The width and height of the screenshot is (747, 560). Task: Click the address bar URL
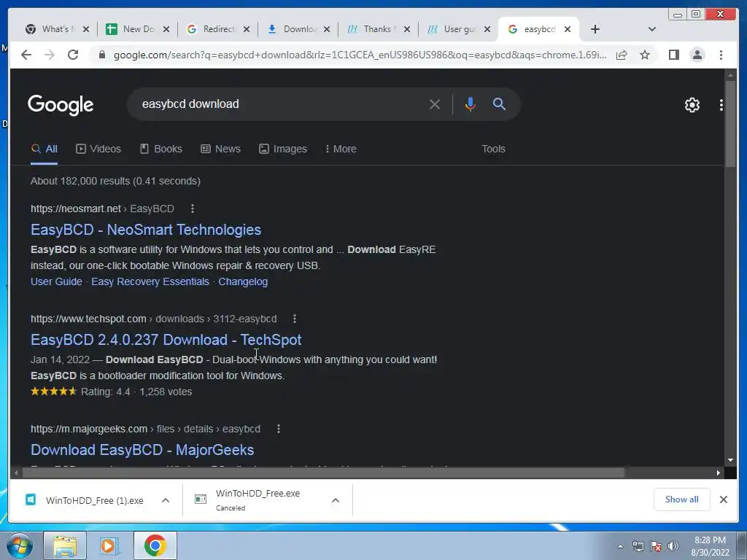[x=360, y=55]
